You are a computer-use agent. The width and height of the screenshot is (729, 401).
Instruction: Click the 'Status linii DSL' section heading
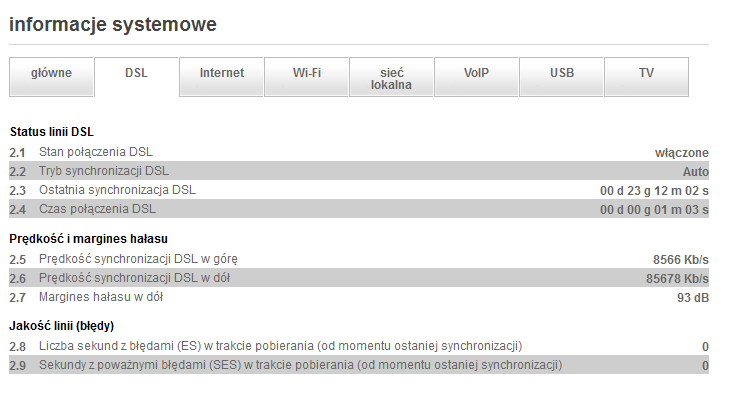(x=52, y=132)
